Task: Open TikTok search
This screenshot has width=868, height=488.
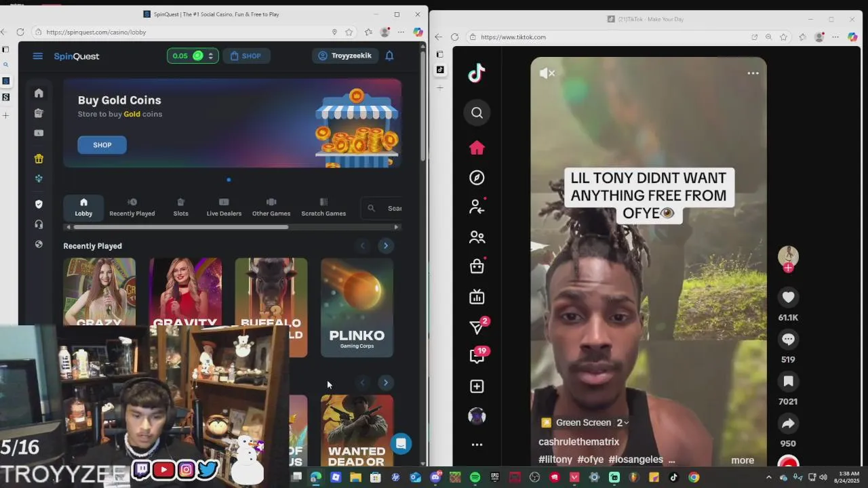Action: (x=477, y=113)
